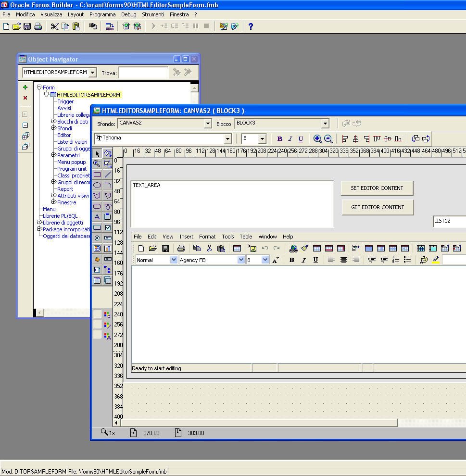This screenshot has width=466, height=476.
Task: Toggle Underline in the embedded HTML editor
Action: (x=315, y=260)
